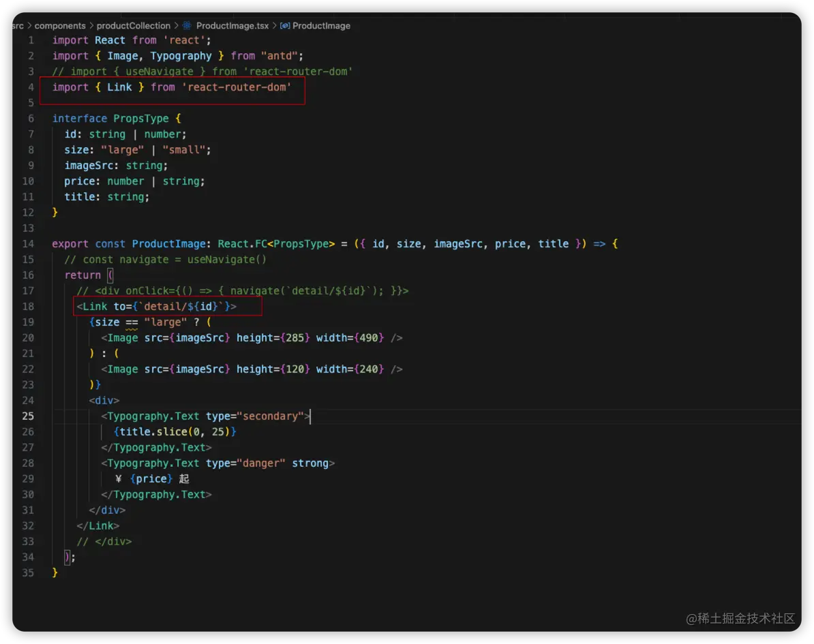Click imageSrc property on line 9
Viewport: 814px width, 644px height.
[x=88, y=166]
